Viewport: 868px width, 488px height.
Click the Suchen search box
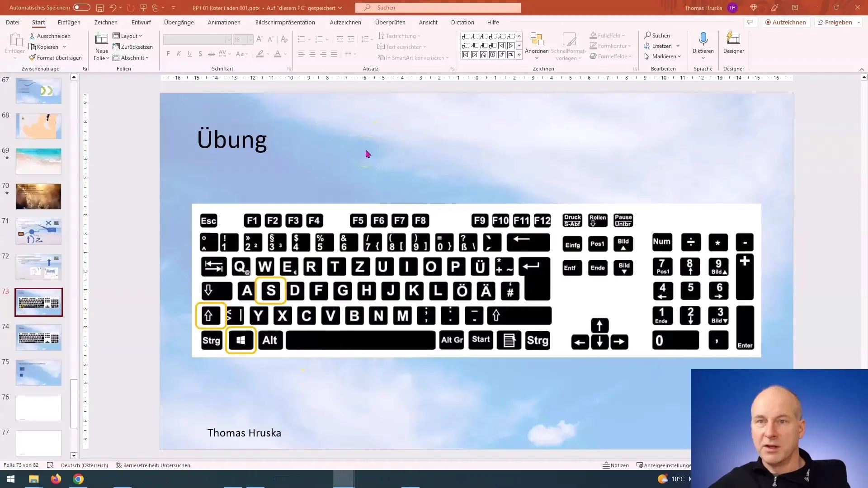coord(438,8)
